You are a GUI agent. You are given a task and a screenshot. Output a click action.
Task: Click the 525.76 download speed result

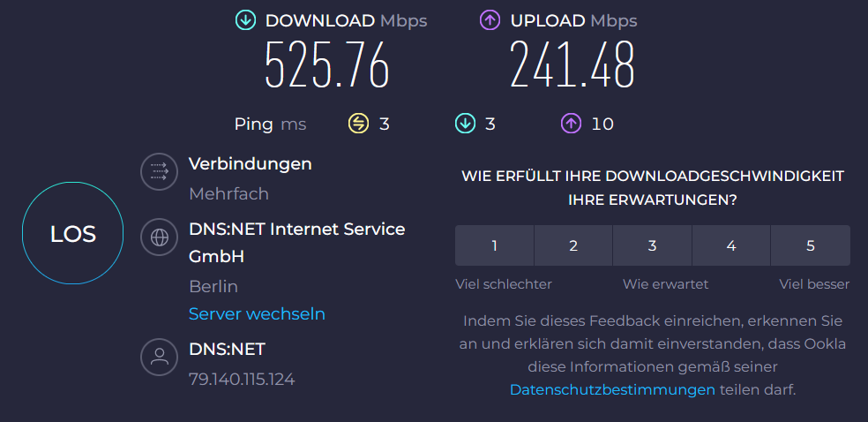point(327,64)
